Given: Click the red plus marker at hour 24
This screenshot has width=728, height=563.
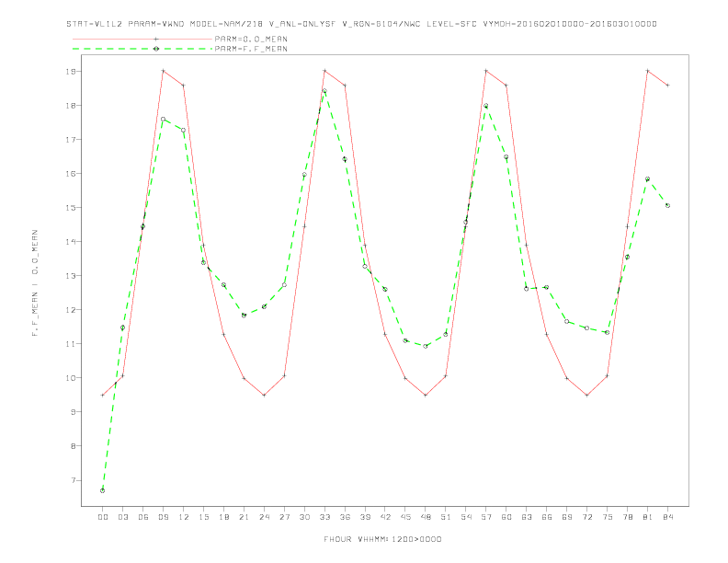Looking at the screenshot, I should pyautogui.click(x=264, y=396).
